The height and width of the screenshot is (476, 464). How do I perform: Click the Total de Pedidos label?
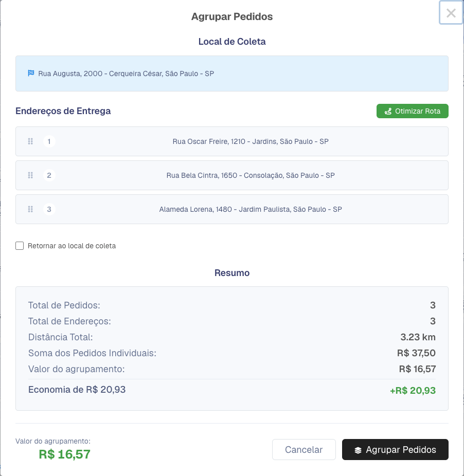[64, 305]
